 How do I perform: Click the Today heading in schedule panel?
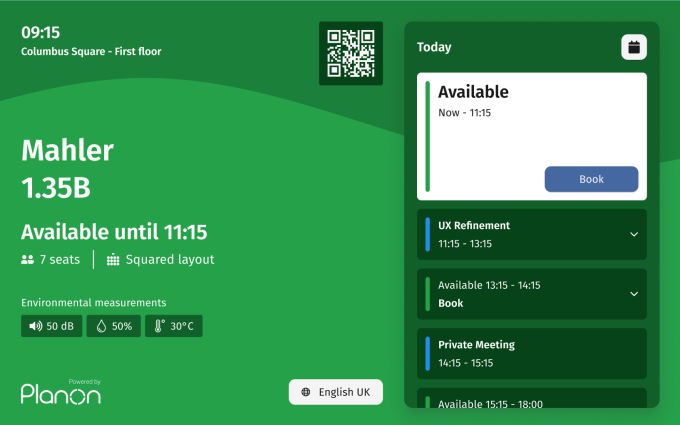(x=434, y=47)
